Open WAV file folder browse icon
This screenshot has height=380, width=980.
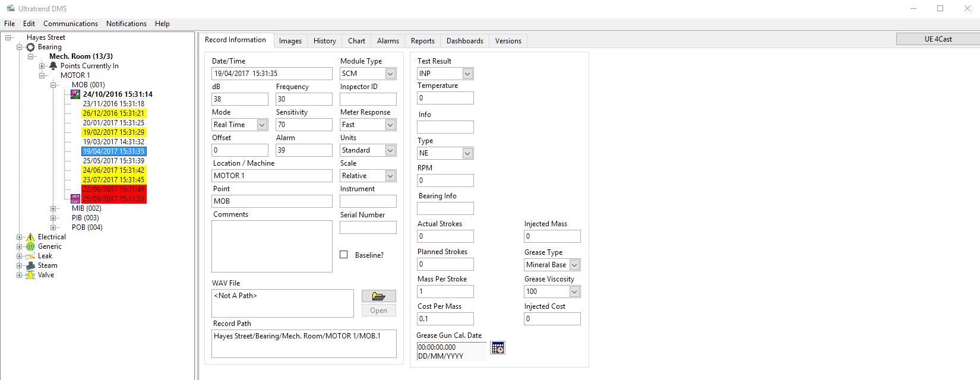pos(378,296)
